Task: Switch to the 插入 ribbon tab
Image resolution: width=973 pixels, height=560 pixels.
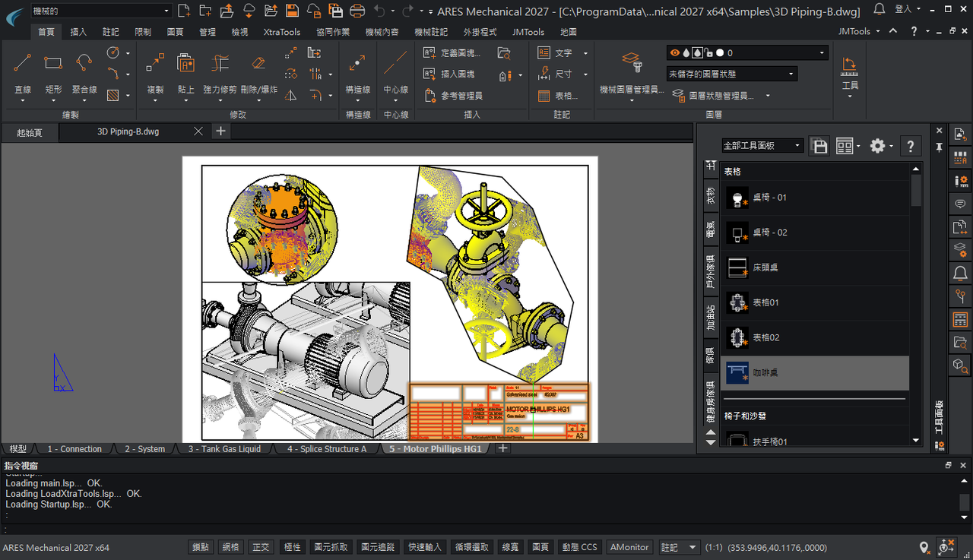Action: 78,32
